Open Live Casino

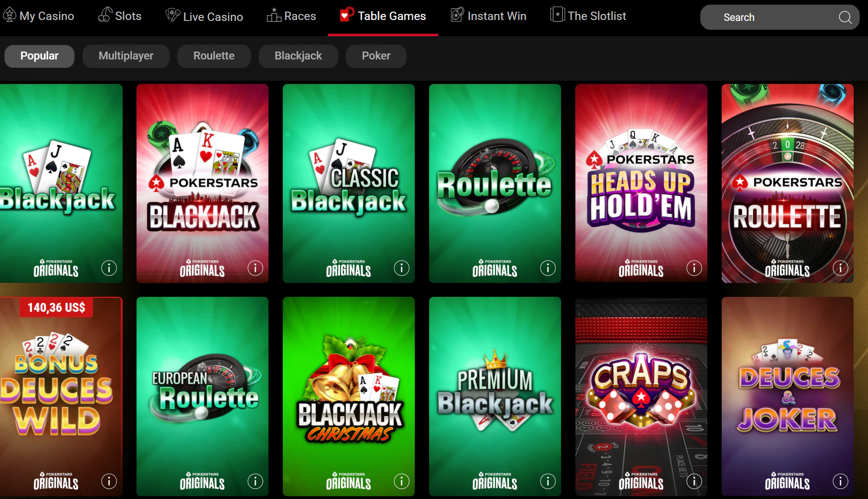[x=204, y=16]
